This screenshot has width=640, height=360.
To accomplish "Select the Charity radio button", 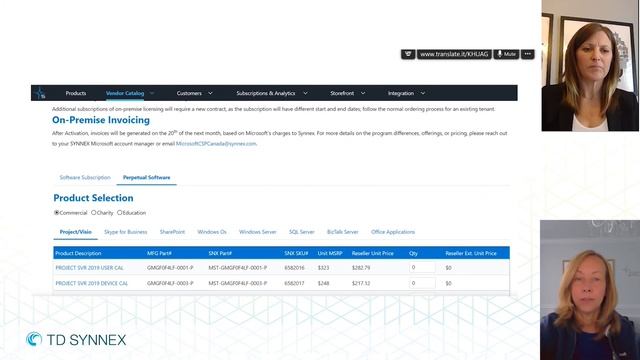I will click(94, 213).
